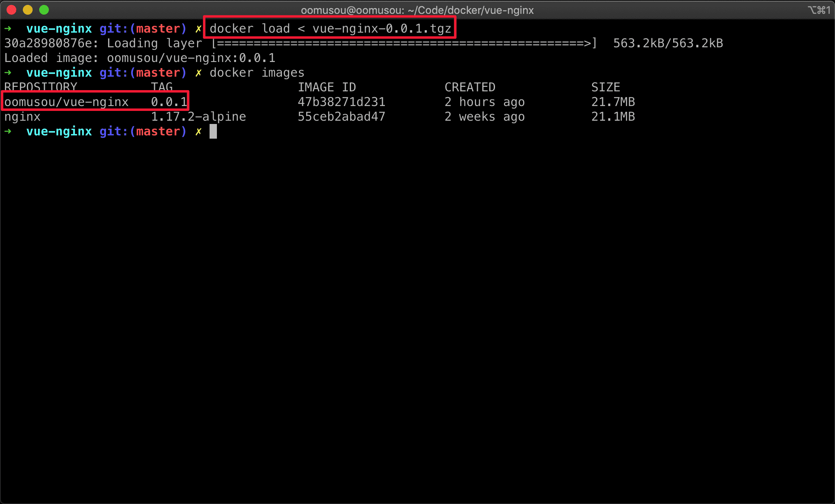Click the vue-nginx directory in the first prompt
The width and height of the screenshot is (835, 504).
59,29
